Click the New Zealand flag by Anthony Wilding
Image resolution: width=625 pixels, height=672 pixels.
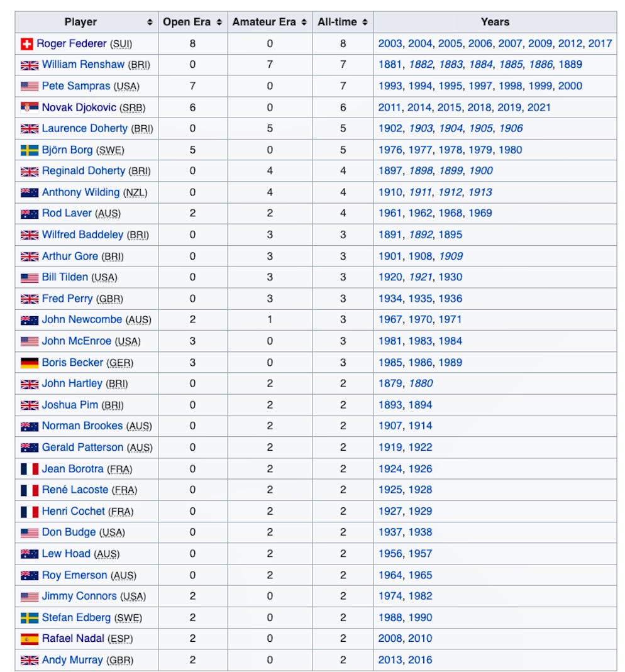[30, 192]
